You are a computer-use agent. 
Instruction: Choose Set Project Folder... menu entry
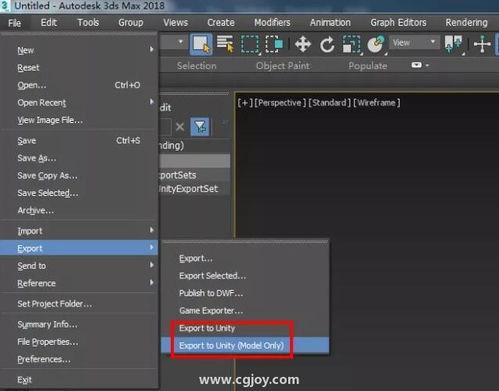click(x=79, y=304)
